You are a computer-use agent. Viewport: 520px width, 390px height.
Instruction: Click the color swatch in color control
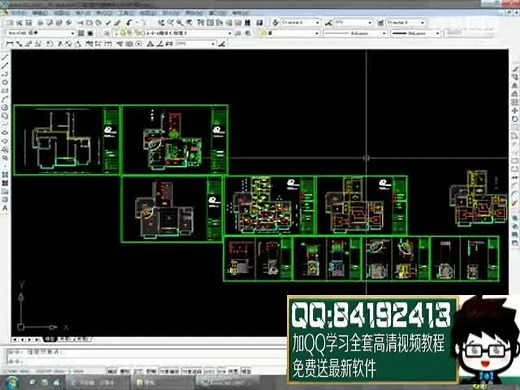click(x=265, y=33)
